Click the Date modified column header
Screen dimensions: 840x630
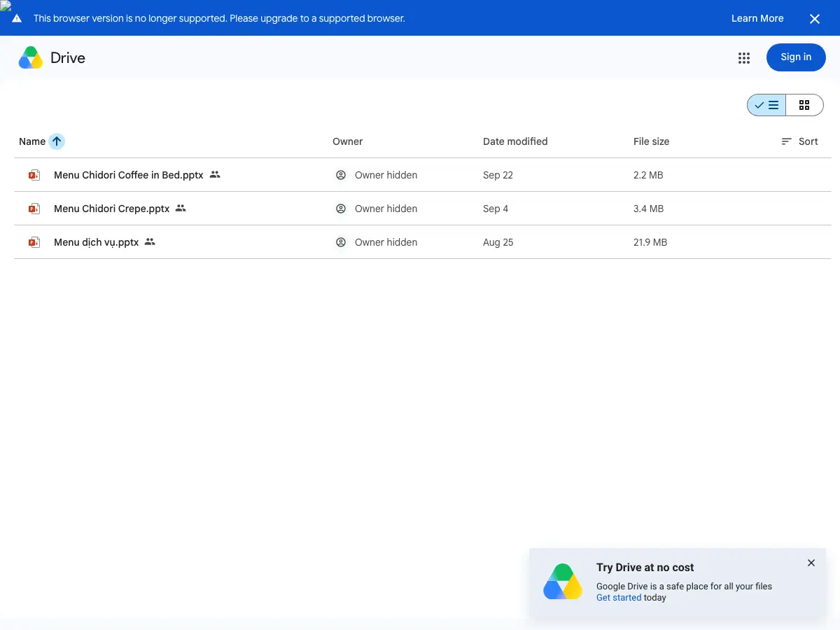[x=515, y=141]
